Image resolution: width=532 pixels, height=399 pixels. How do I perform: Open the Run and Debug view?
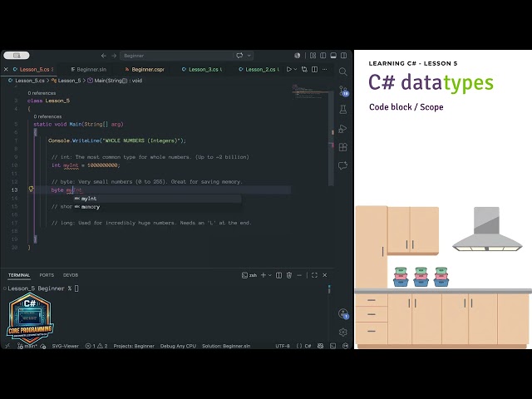point(343,129)
